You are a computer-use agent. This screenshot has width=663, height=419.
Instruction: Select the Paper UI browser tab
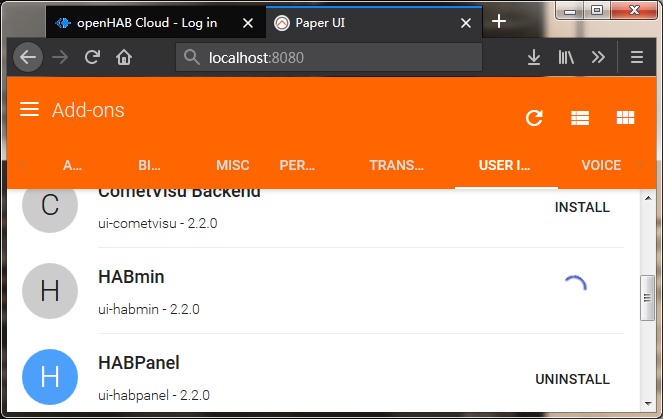coord(374,23)
